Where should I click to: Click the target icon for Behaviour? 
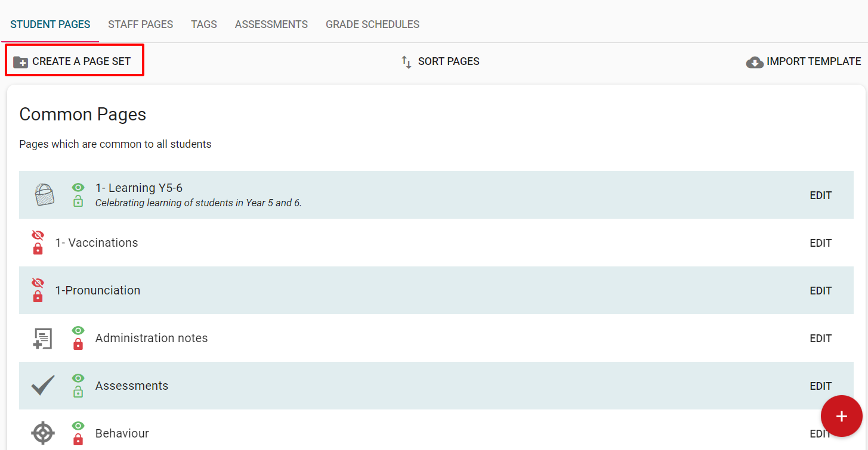pos(43,433)
